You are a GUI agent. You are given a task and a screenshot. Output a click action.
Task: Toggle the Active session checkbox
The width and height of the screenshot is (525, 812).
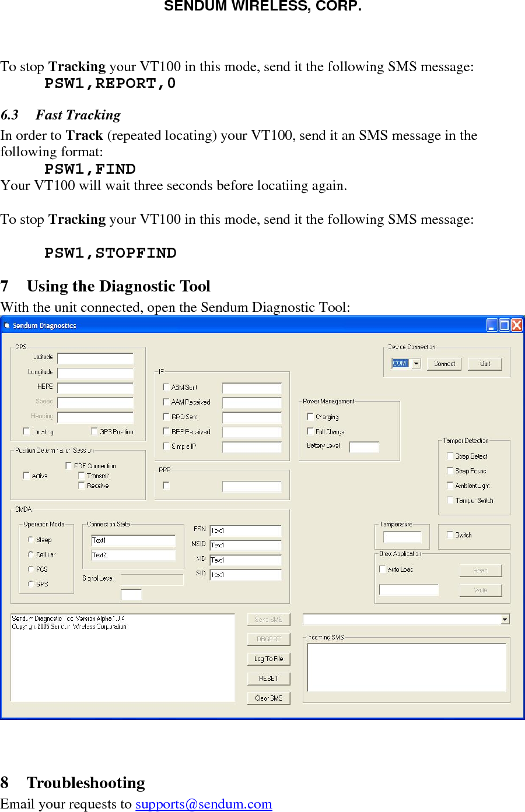[26, 476]
